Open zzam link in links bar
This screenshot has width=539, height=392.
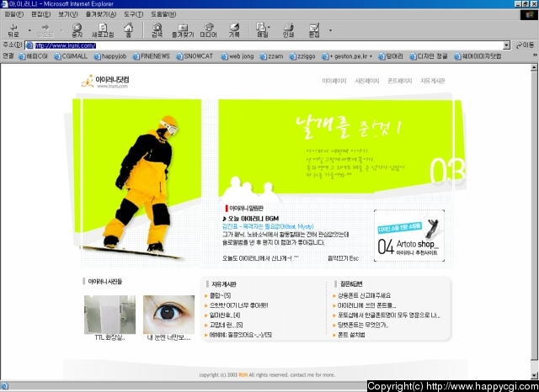tap(271, 56)
